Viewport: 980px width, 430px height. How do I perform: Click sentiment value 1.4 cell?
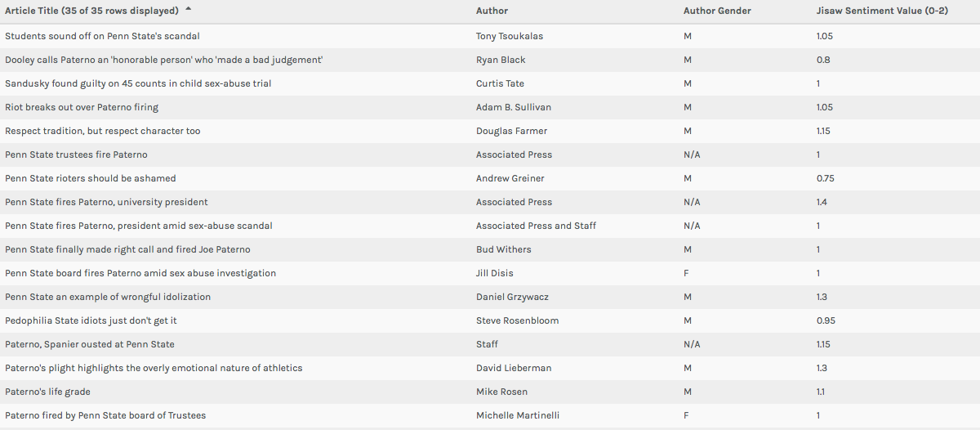coord(822,202)
